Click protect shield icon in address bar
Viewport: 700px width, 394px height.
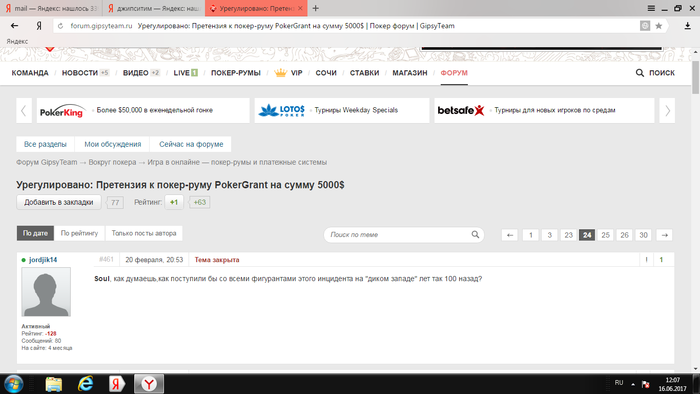pyautogui.click(x=645, y=26)
